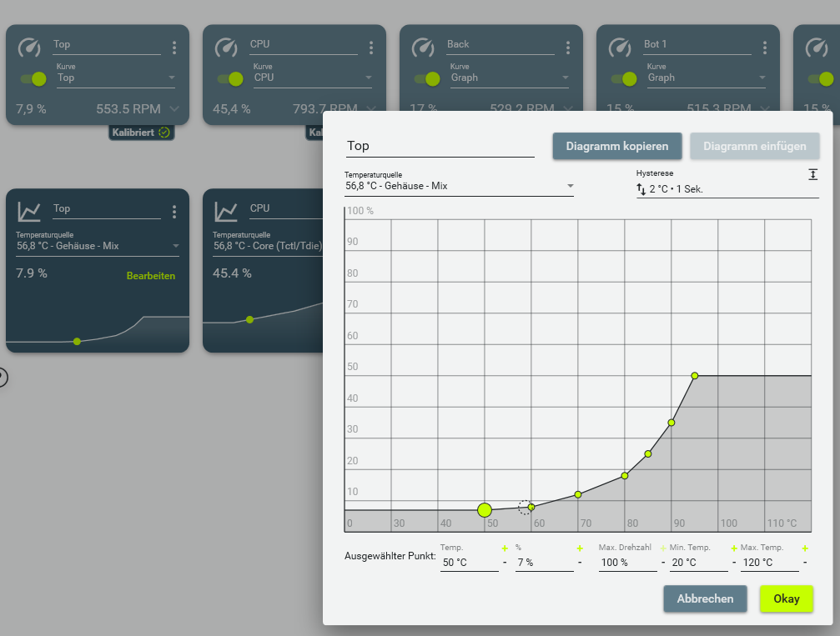Decrease selected point Temp. with minus

click(x=505, y=563)
